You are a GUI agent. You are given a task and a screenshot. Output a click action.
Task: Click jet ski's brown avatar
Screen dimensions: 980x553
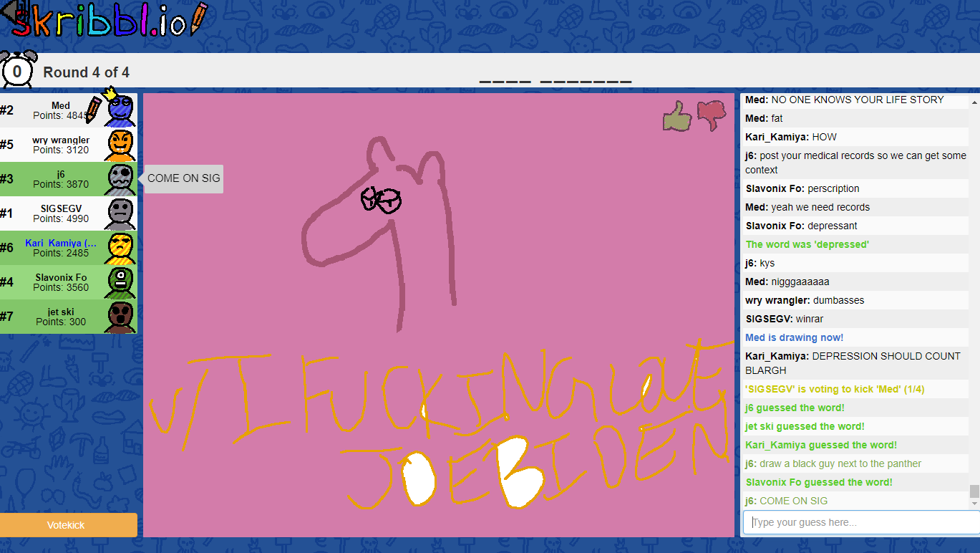120,317
